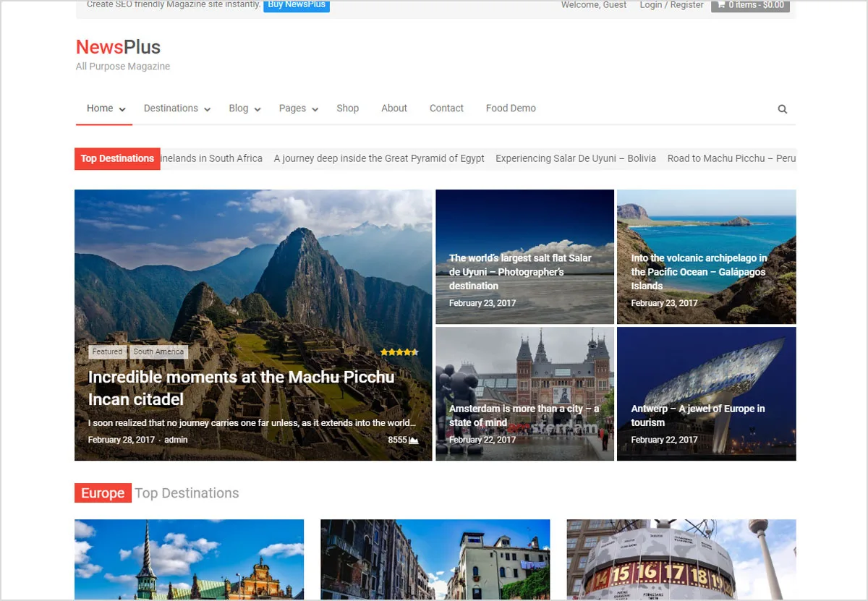Click the views chart icon beside 8555
The height and width of the screenshot is (601, 868).
(414, 440)
